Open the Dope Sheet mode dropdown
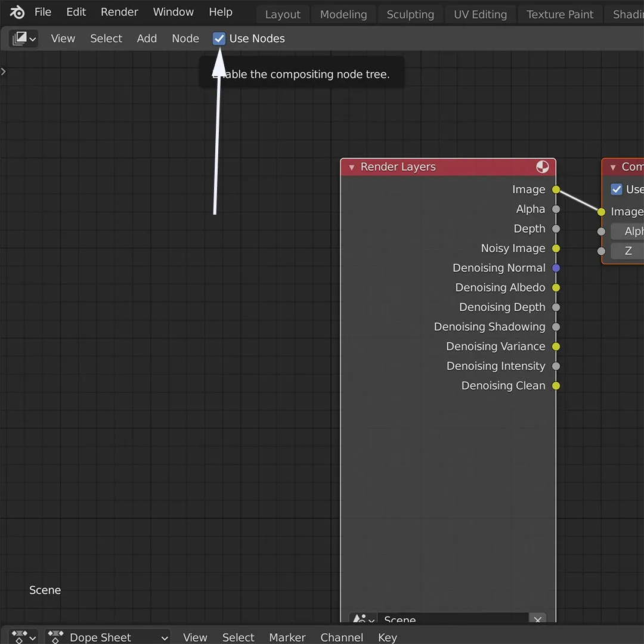The width and height of the screenshot is (644, 644). (x=107, y=637)
